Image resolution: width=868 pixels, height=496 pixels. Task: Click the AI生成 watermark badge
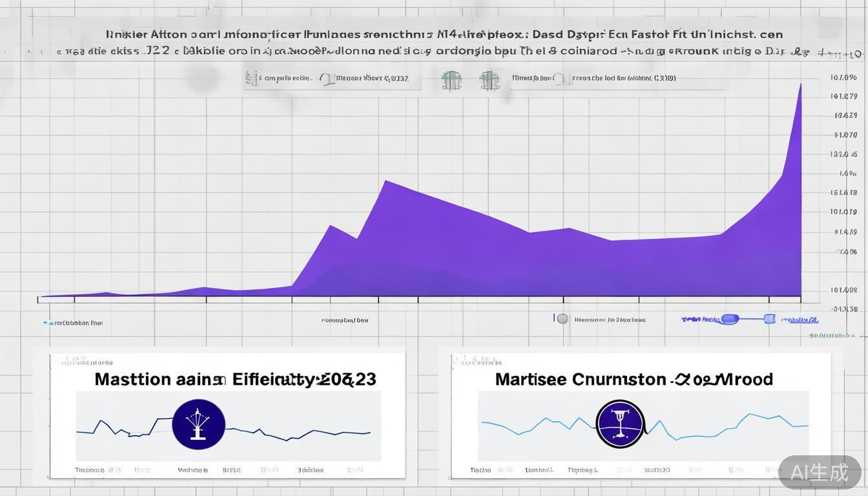[819, 473]
